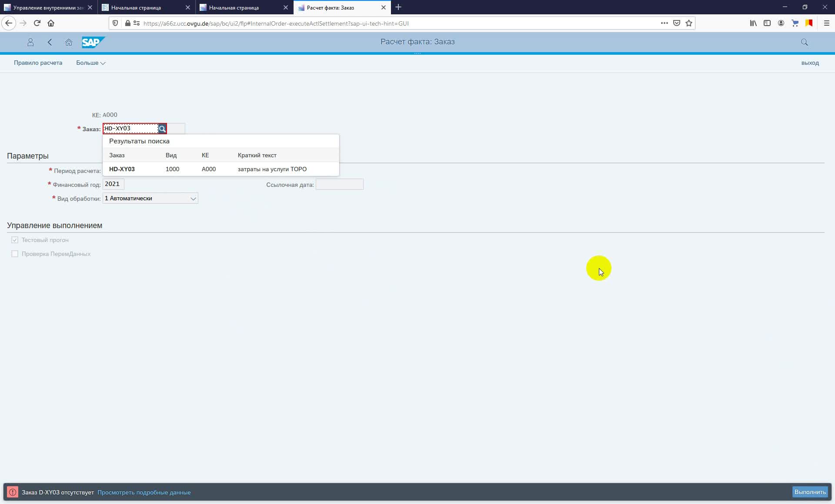Open 'Просмотреть подробные данные' link
This screenshot has width=835, height=504.
tap(144, 493)
